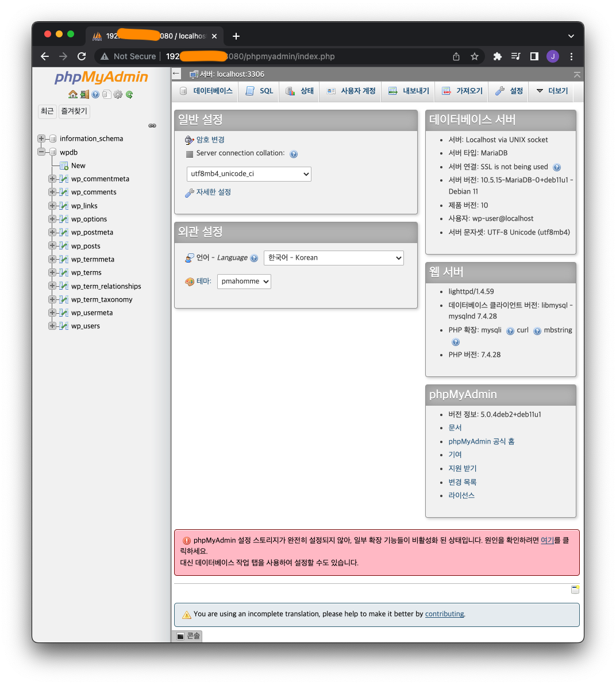
Task: Expand the wp_posts table node
Action: [52, 246]
